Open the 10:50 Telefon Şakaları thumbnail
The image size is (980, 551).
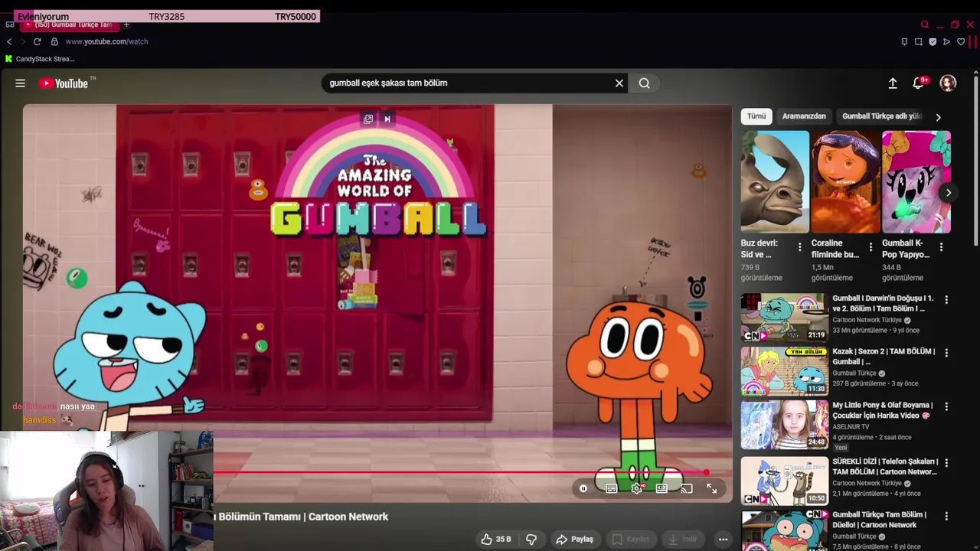click(784, 481)
